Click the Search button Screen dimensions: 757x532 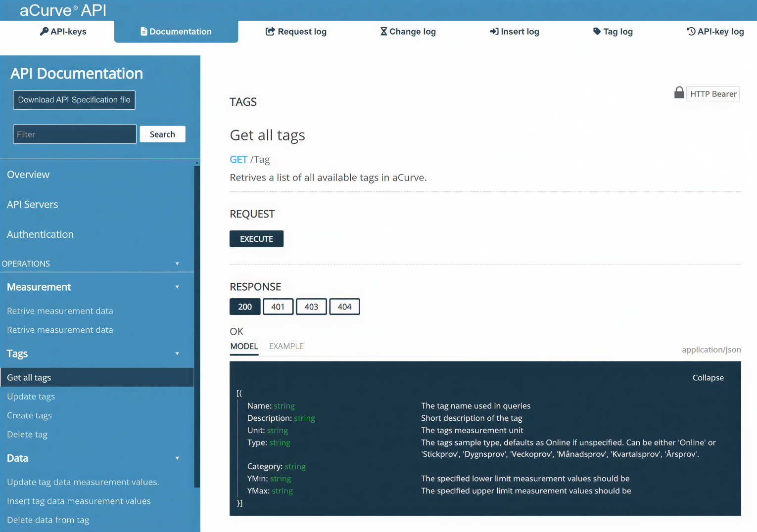point(162,134)
